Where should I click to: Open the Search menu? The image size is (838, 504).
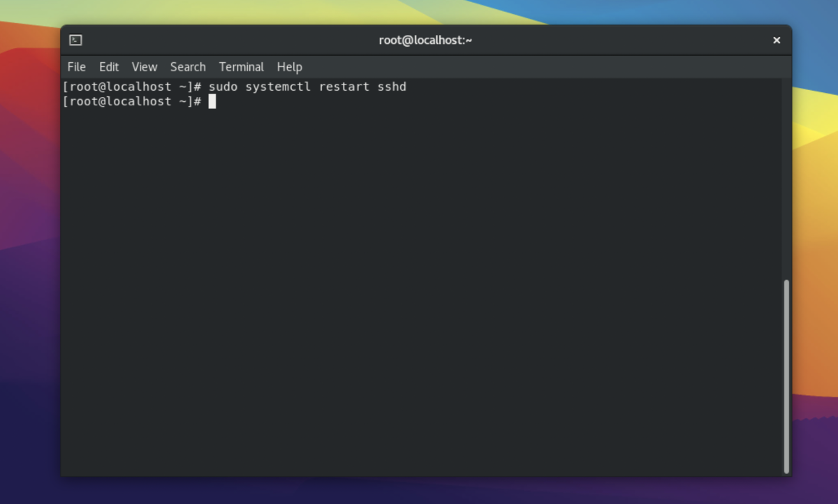188,67
